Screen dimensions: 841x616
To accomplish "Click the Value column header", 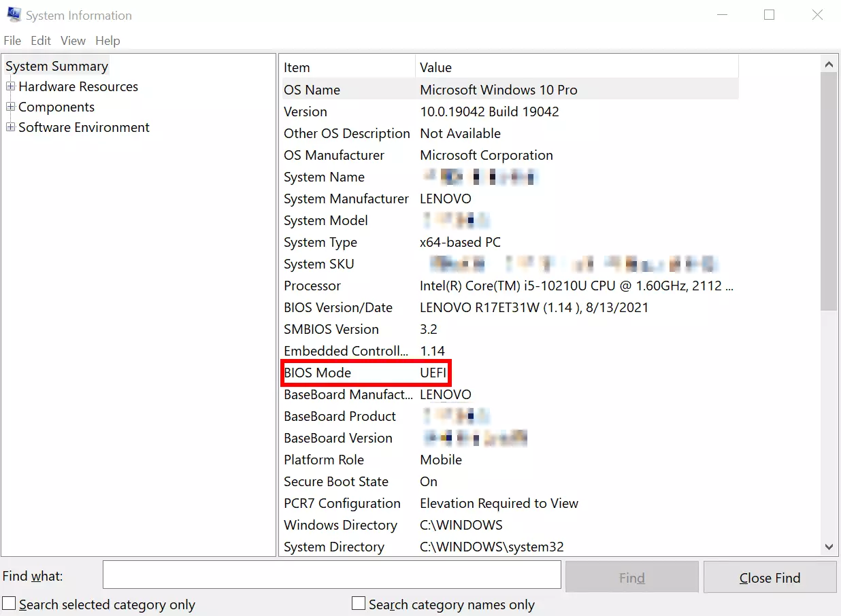I will [x=576, y=67].
